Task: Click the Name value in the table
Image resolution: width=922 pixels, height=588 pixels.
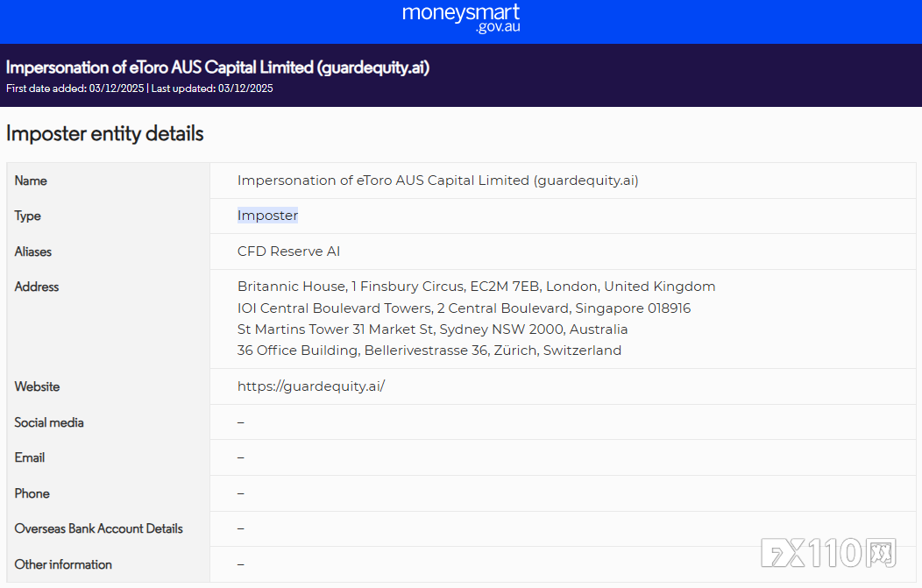Action: point(437,181)
